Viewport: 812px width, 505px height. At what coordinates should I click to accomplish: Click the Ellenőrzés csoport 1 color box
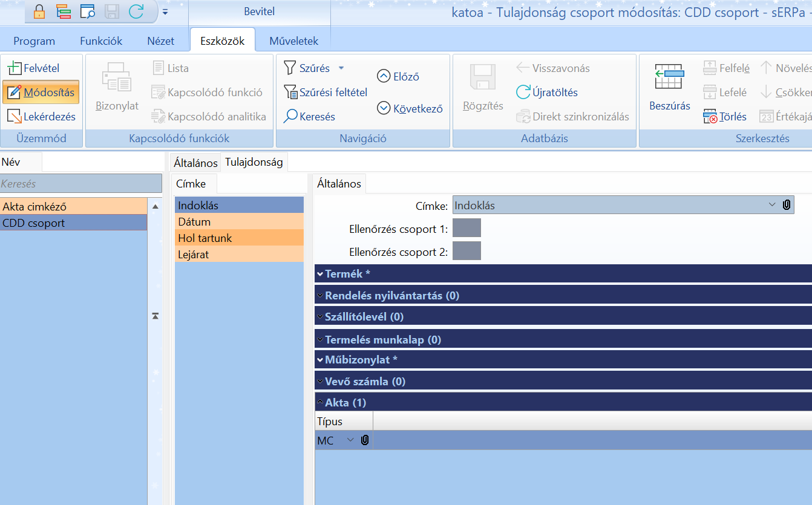tap(467, 228)
